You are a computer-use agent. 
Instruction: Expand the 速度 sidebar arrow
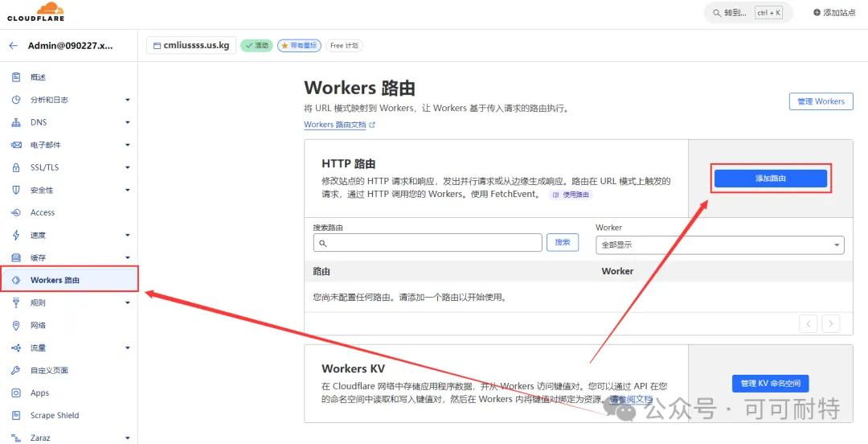[128, 235]
